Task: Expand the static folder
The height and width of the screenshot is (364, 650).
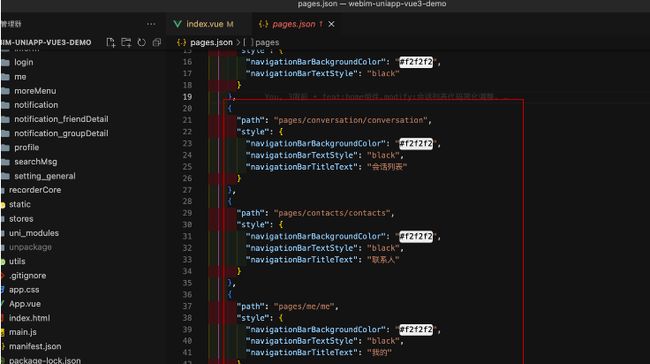Action: pos(20,204)
